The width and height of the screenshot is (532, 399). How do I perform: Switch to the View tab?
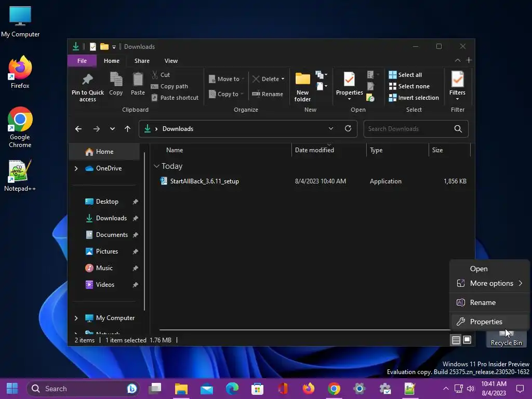tap(171, 61)
